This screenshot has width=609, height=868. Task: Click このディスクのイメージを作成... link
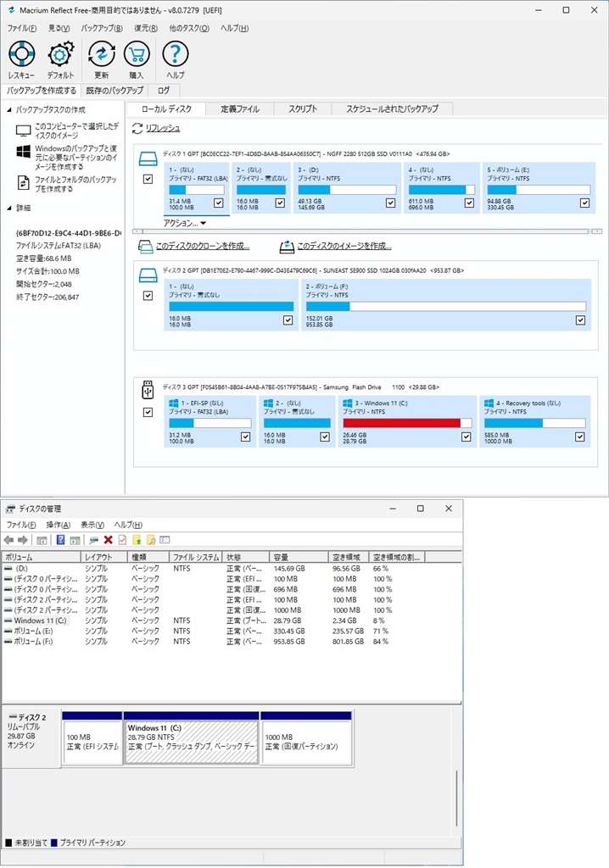344,247
